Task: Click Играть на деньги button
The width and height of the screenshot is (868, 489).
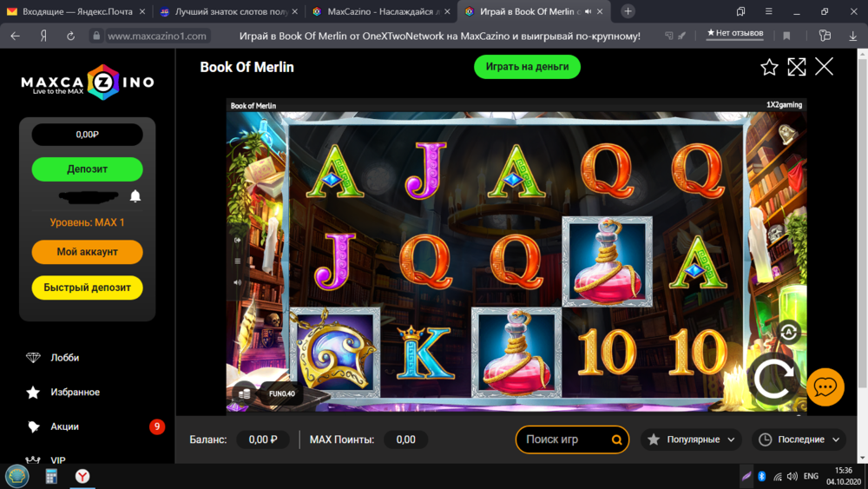Action: [x=527, y=67]
